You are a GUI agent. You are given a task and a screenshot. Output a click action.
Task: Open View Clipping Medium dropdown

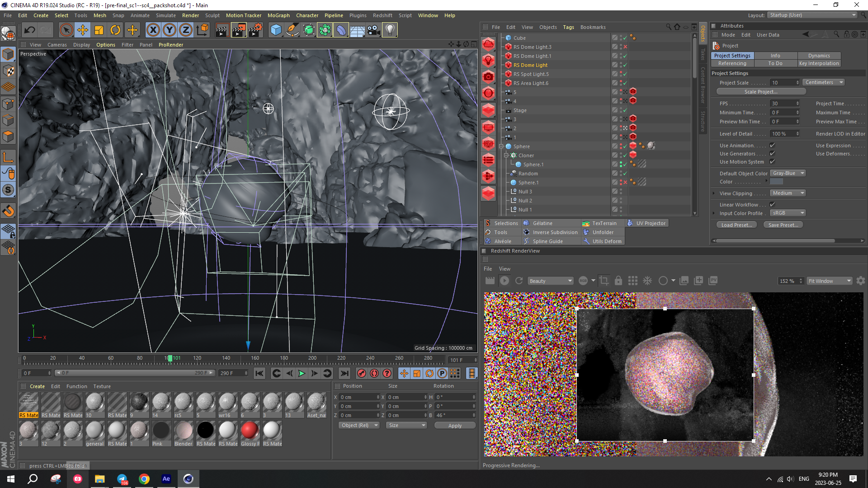788,193
